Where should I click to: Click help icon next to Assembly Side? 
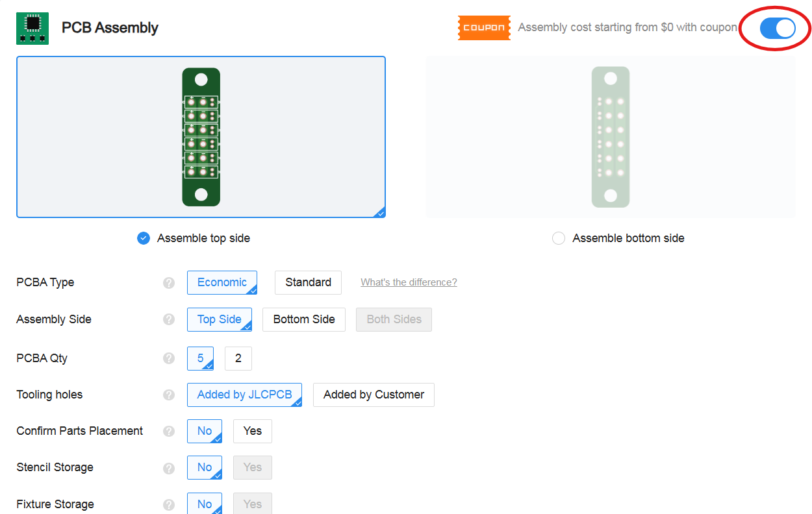tap(169, 319)
